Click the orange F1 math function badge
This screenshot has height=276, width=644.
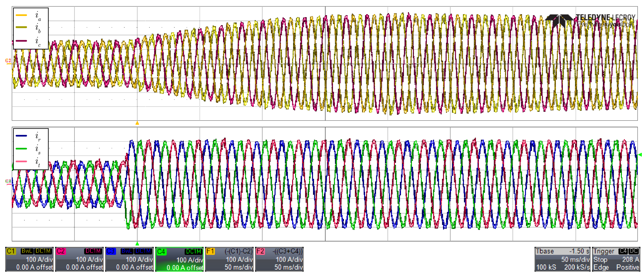pyautogui.click(x=211, y=251)
